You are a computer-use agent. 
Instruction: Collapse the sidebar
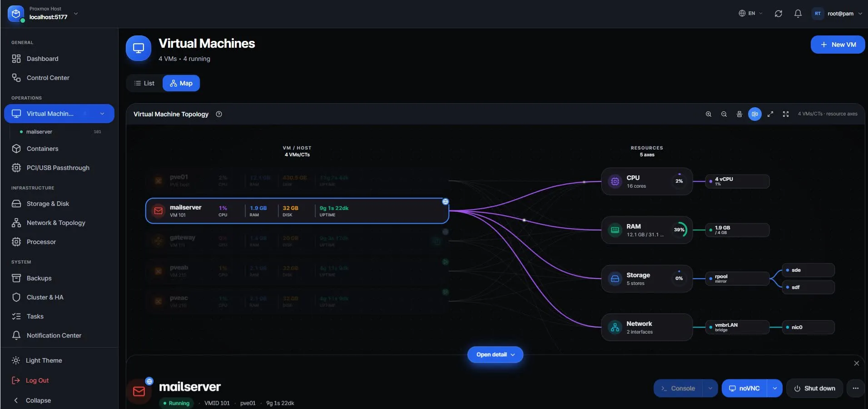click(59, 400)
